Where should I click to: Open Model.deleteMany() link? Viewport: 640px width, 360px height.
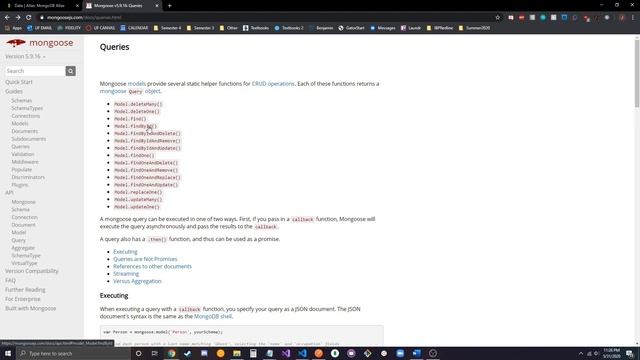[x=138, y=104]
